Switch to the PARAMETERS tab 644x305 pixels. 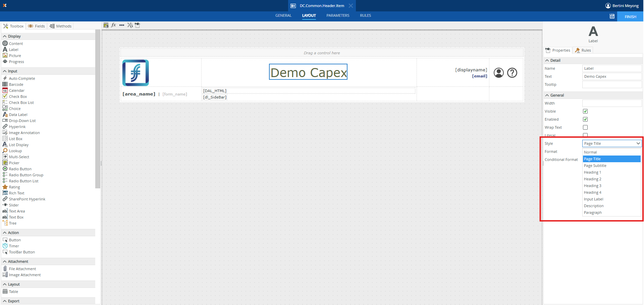coord(338,15)
